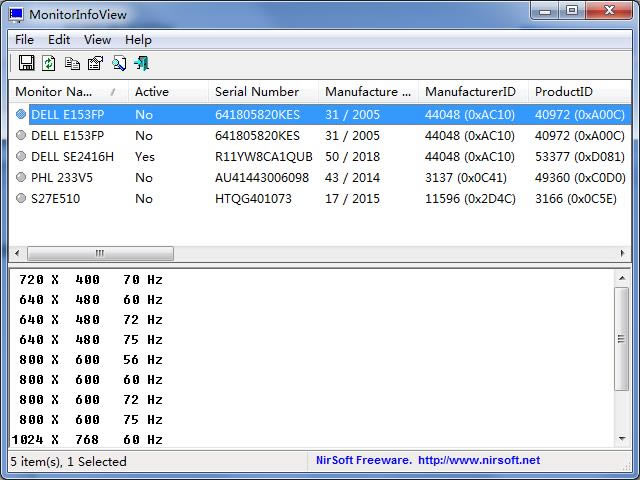The width and height of the screenshot is (640, 480).
Task: Click the '5 item(s), 1 Selected' status text
Action: pyautogui.click(x=68, y=462)
